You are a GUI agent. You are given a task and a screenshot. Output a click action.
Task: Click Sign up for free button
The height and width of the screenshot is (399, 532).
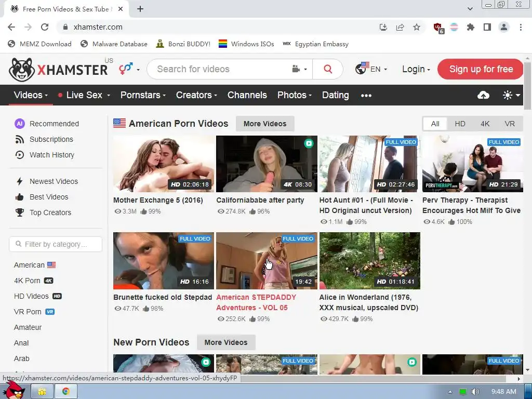(x=481, y=69)
